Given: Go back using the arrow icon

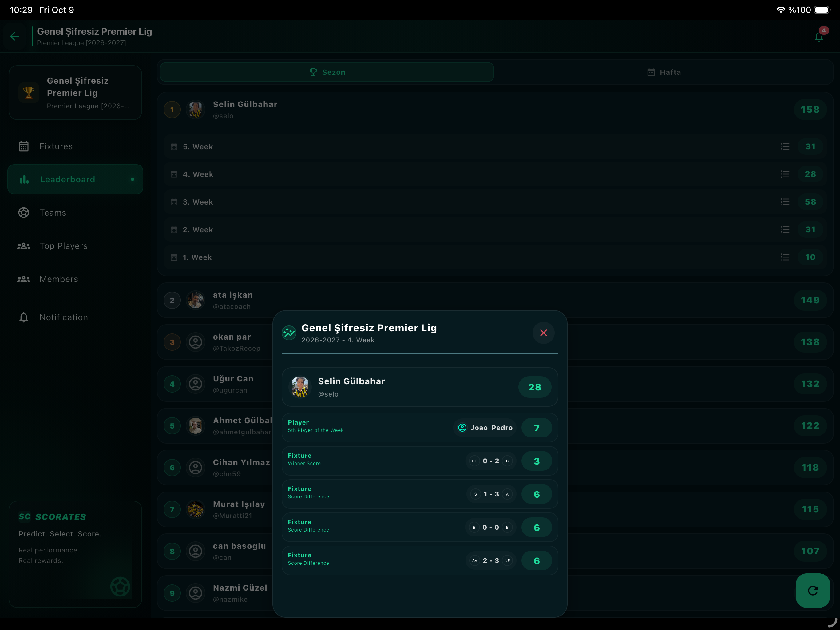Looking at the screenshot, I should [x=14, y=36].
